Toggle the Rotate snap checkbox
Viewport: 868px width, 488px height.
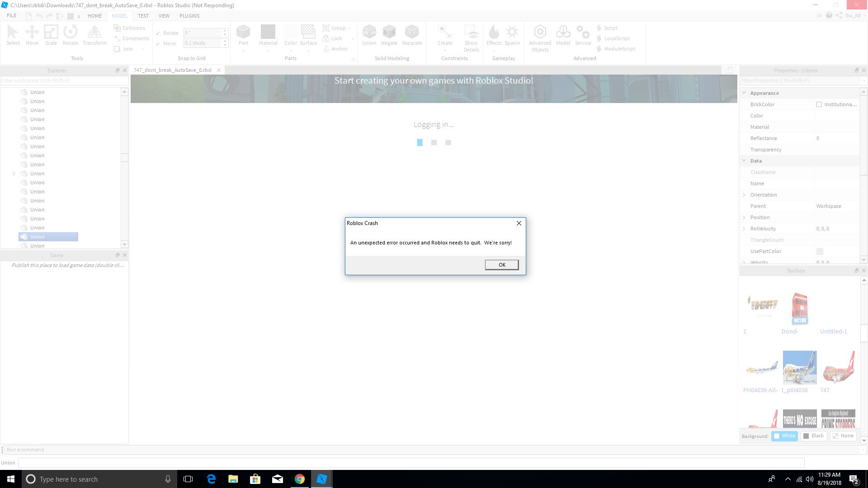pyautogui.click(x=158, y=33)
